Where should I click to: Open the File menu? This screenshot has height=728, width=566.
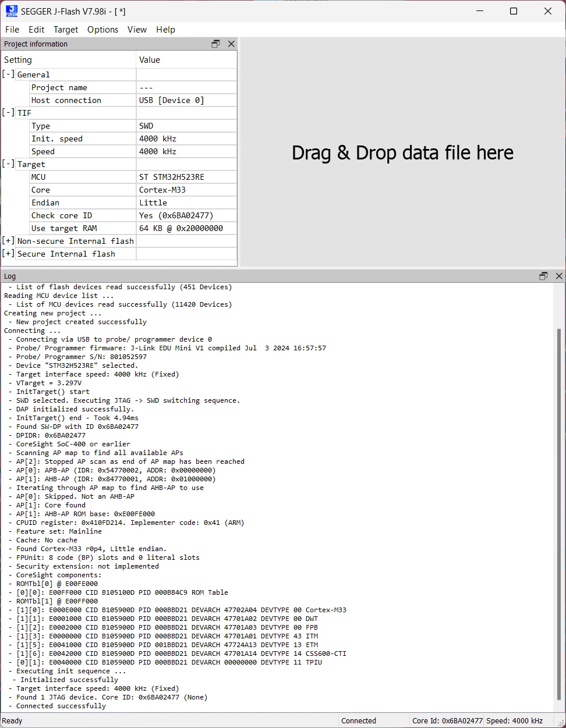coord(12,30)
